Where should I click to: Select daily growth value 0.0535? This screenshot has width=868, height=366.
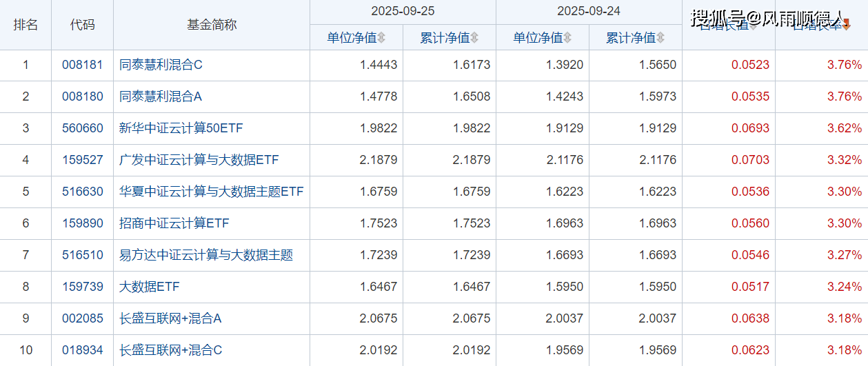(751, 96)
